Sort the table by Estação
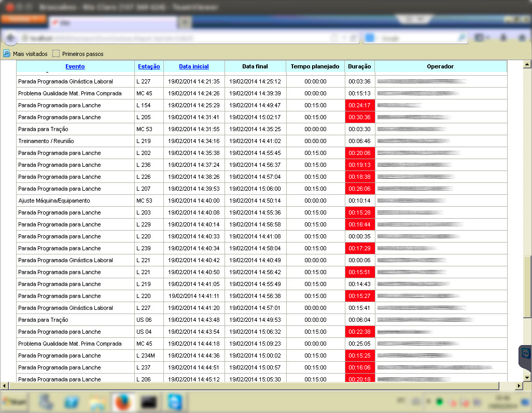Screen dimensions: 532x413 [x=149, y=66]
